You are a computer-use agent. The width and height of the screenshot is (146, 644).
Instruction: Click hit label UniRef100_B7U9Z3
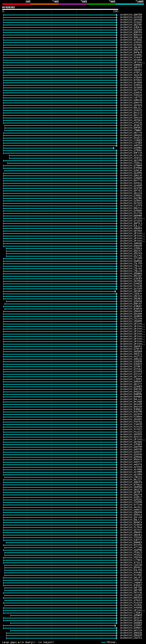(131, 80)
